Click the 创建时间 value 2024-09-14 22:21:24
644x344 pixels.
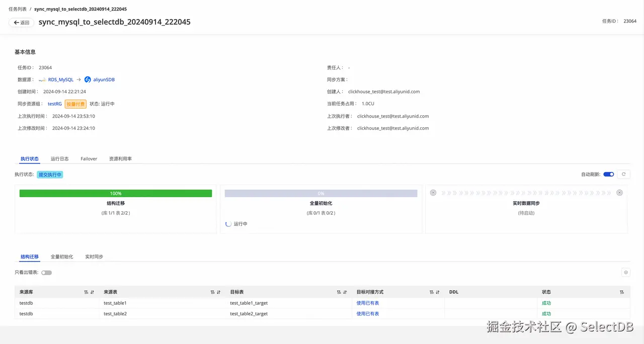click(x=64, y=92)
